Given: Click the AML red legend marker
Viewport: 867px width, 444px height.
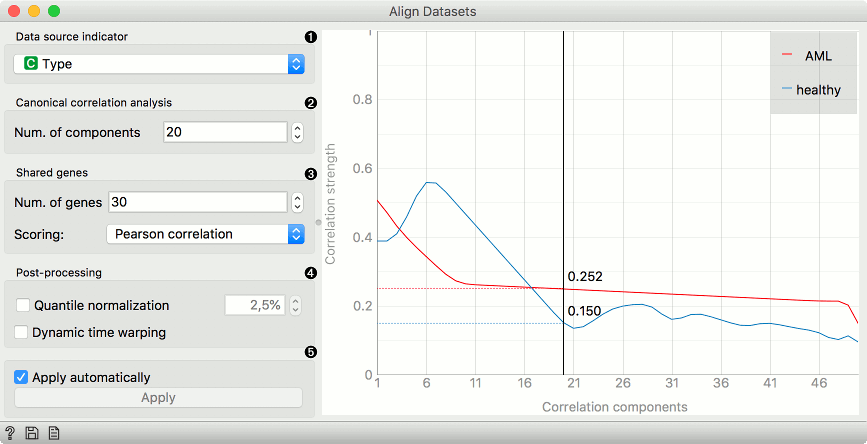Looking at the screenshot, I should pos(787,55).
